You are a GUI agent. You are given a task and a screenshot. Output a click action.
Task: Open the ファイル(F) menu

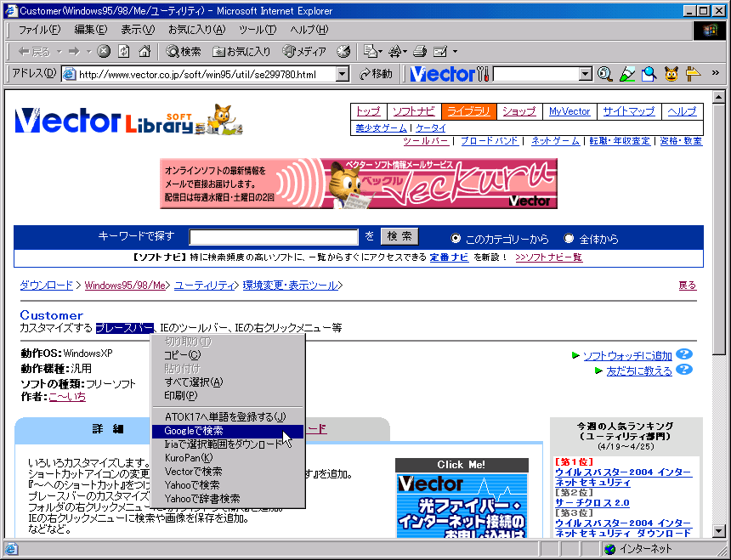click(39, 30)
